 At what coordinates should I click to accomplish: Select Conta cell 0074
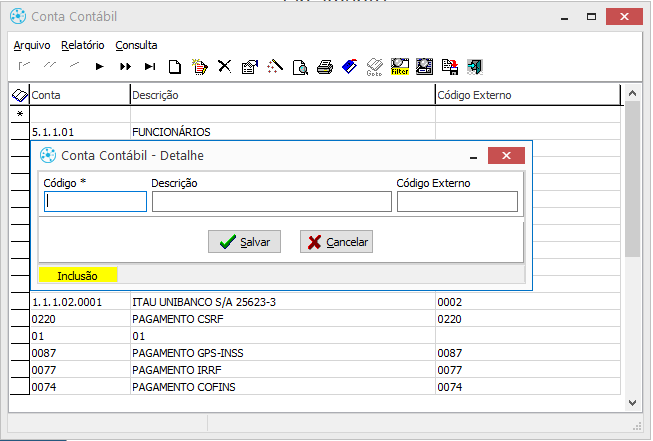80,387
